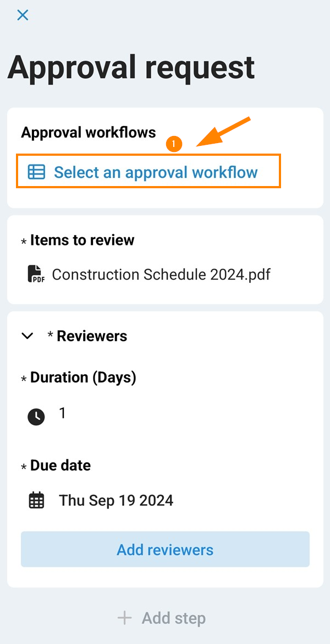330x644 pixels.
Task: Click the Reviewers section heading
Action: 92,336
